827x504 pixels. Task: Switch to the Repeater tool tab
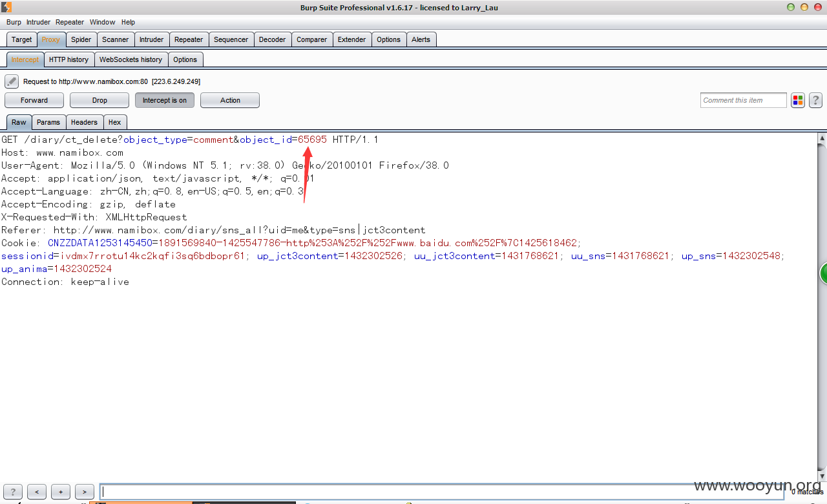[189, 39]
